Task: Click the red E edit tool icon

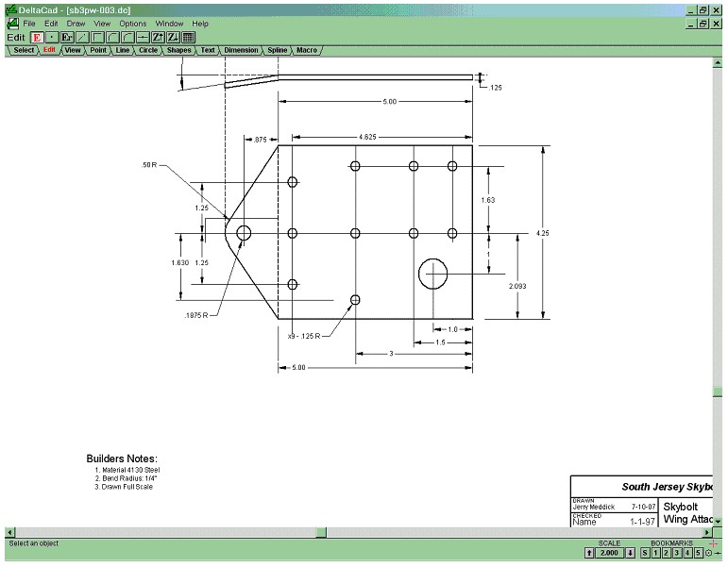Action: tap(37, 37)
